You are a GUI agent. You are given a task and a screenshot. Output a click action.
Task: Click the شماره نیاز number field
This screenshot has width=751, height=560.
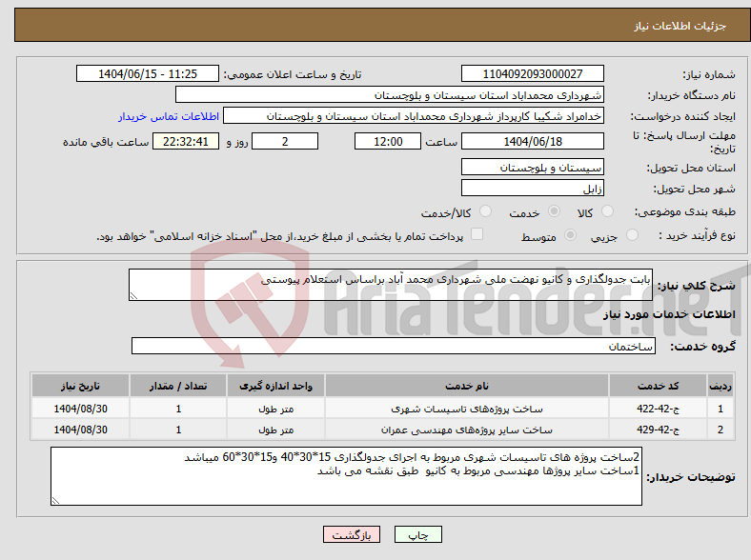click(533, 73)
